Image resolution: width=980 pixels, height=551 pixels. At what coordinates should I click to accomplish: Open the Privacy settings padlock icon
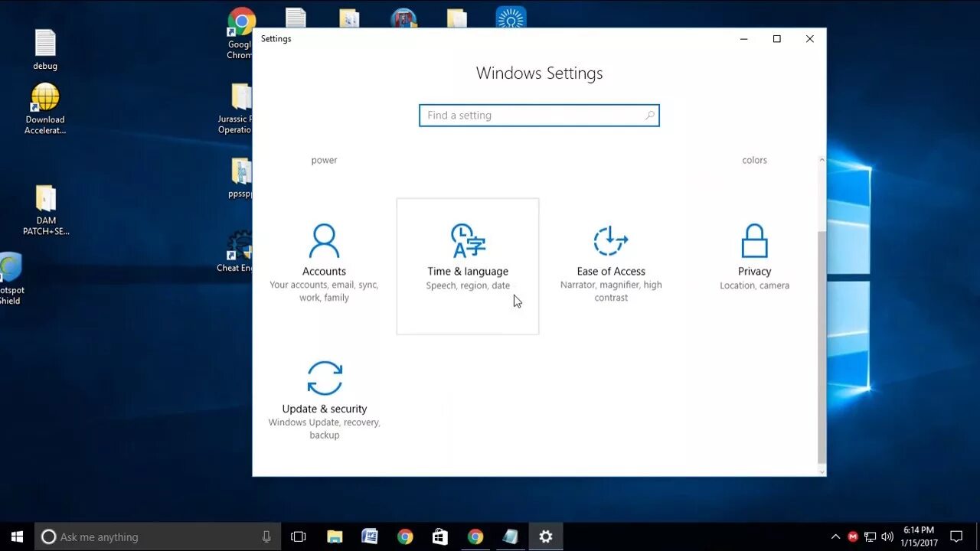click(x=754, y=240)
